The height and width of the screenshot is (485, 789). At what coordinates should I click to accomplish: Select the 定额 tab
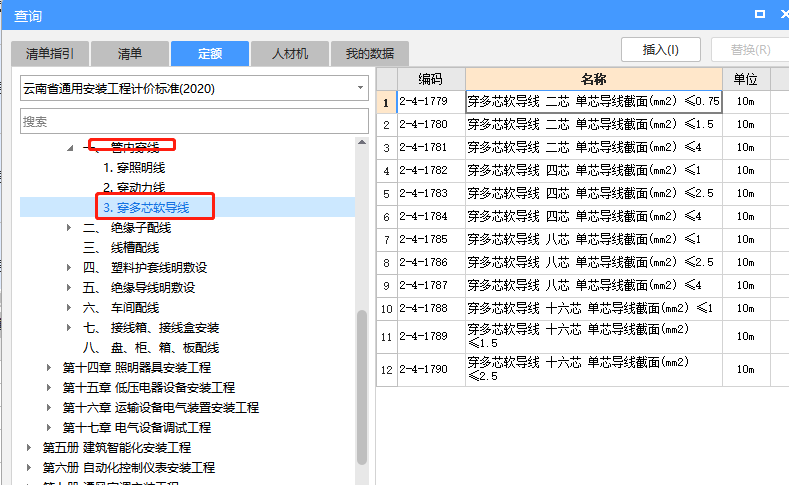[x=210, y=53]
